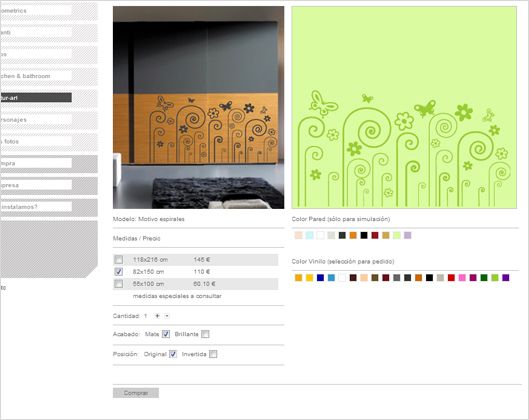Enable the Brillante finish checkbox
529x420 pixels.
click(205, 334)
